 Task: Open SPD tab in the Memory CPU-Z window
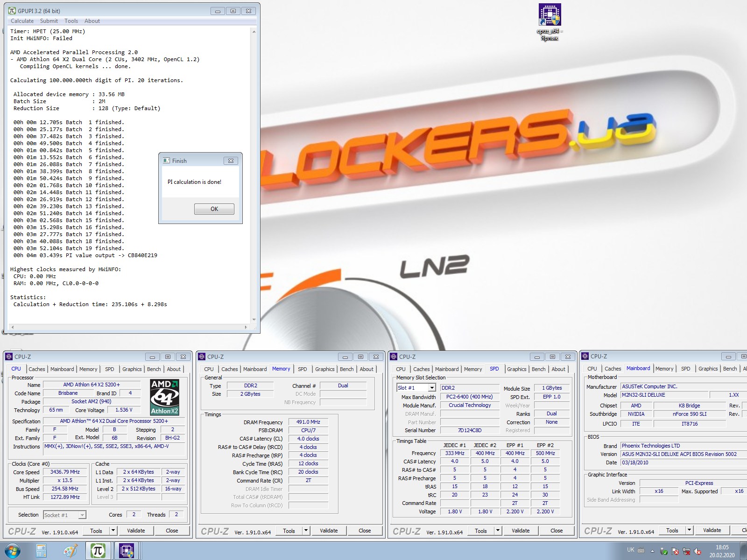tap(303, 369)
